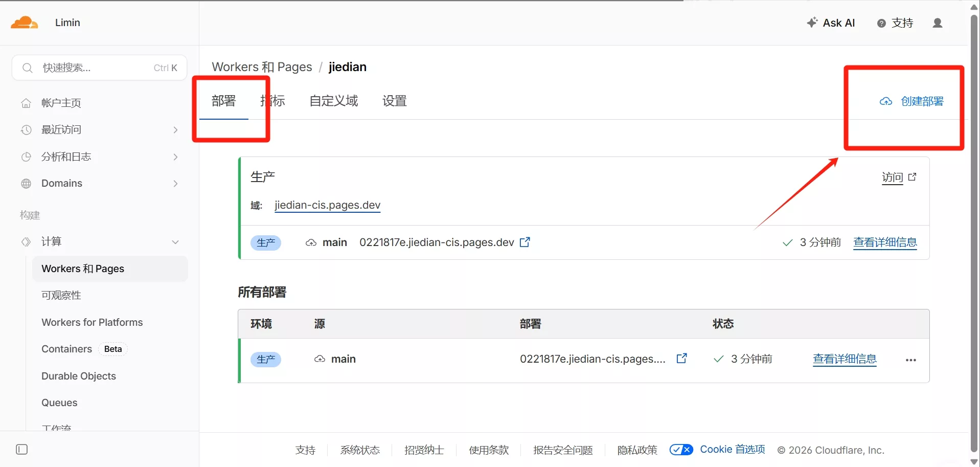
Task: Click 创建部署 button
Action: pos(911,101)
